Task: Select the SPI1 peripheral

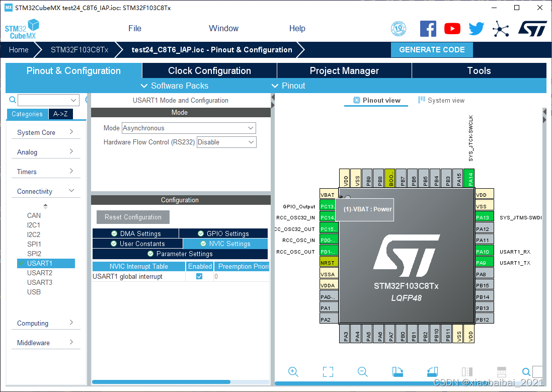Action: pyautogui.click(x=34, y=244)
